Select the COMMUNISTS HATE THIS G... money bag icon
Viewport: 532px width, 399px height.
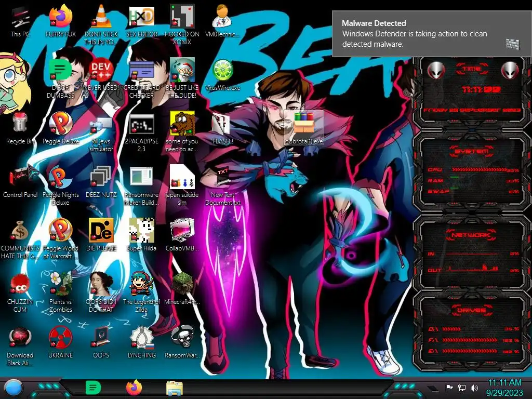coord(20,239)
